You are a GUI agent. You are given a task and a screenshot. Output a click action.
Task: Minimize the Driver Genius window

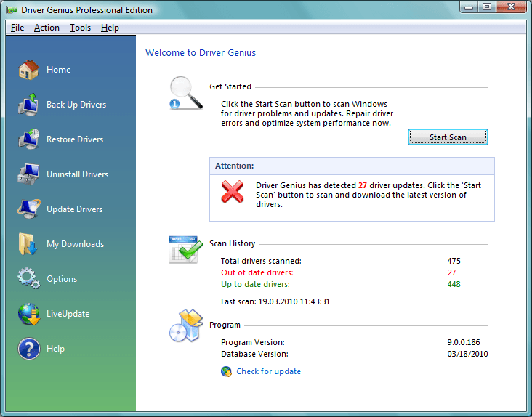click(x=469, y=7)
